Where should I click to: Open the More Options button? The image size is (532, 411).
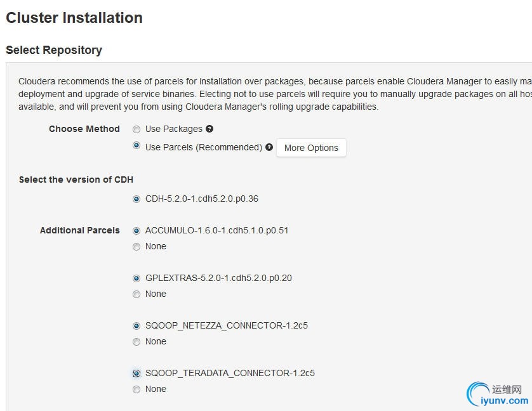pos(311,148)
